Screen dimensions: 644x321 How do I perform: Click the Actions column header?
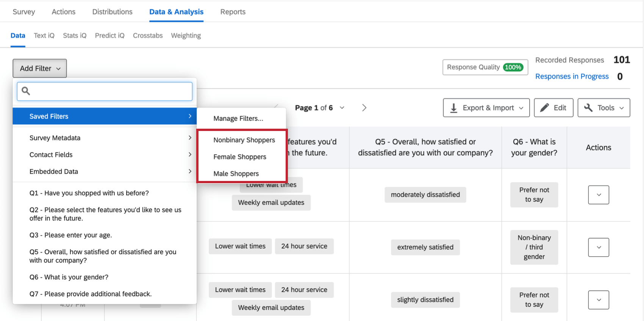pos(599,148)
